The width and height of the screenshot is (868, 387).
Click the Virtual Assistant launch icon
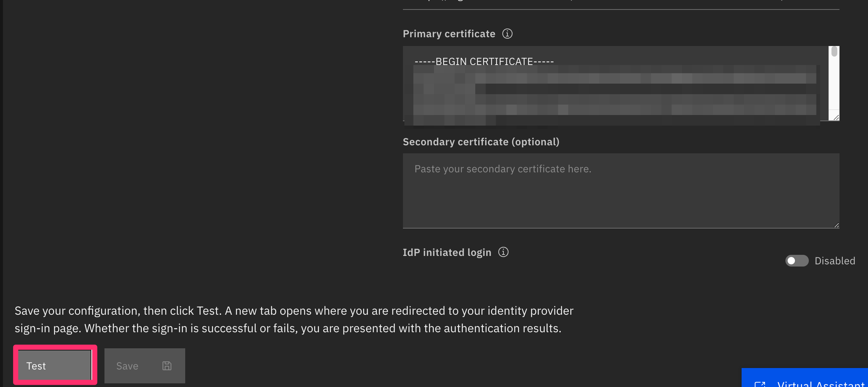760,384
